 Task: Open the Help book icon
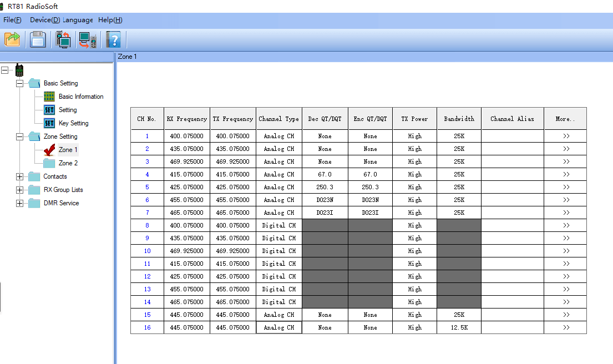(113, 40)
